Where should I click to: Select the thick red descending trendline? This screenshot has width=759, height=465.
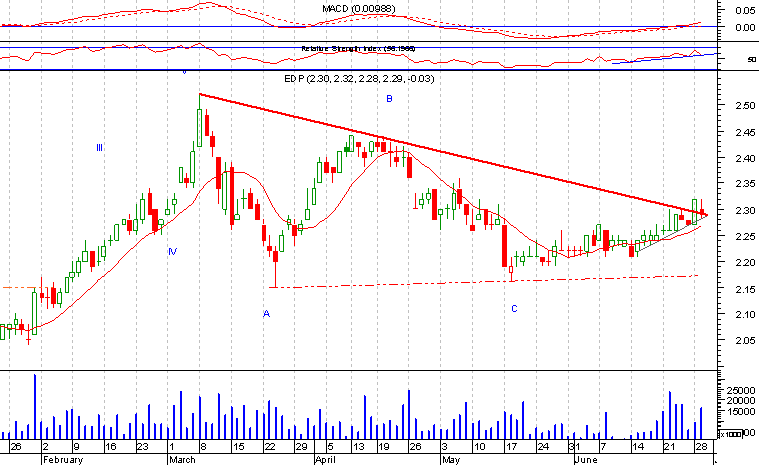click(454, 155)
